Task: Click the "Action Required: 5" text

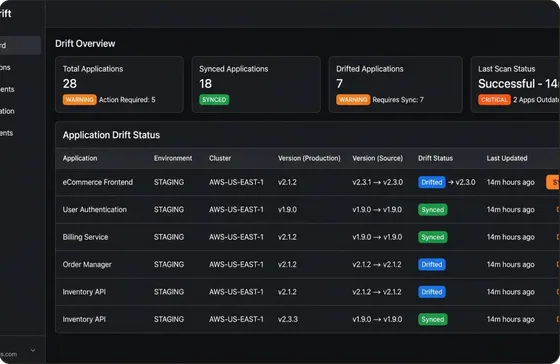Action: point(127,100)
